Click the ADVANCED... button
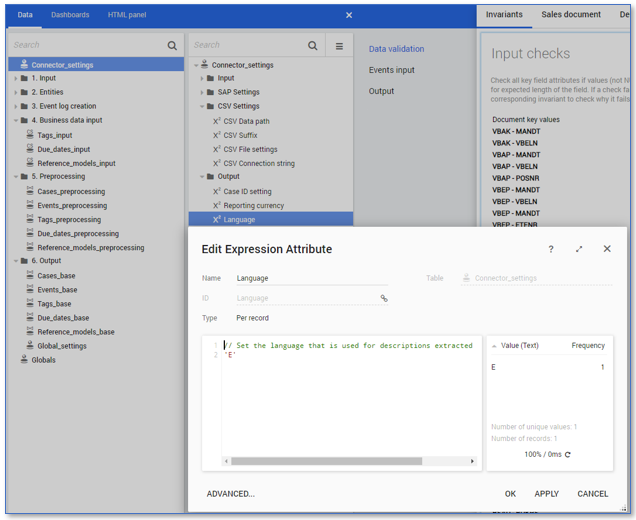Viewport: 636px width, 520px height. click(230, 494)
